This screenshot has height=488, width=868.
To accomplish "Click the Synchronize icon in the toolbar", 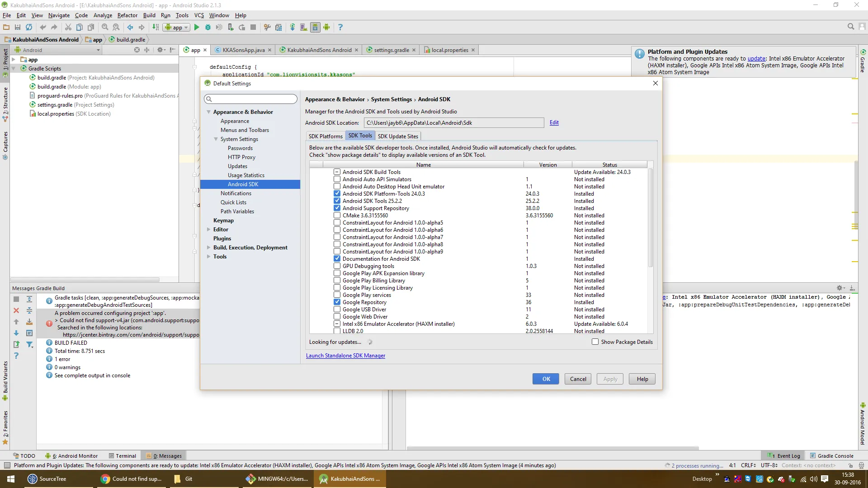I will tap(29, 28).
